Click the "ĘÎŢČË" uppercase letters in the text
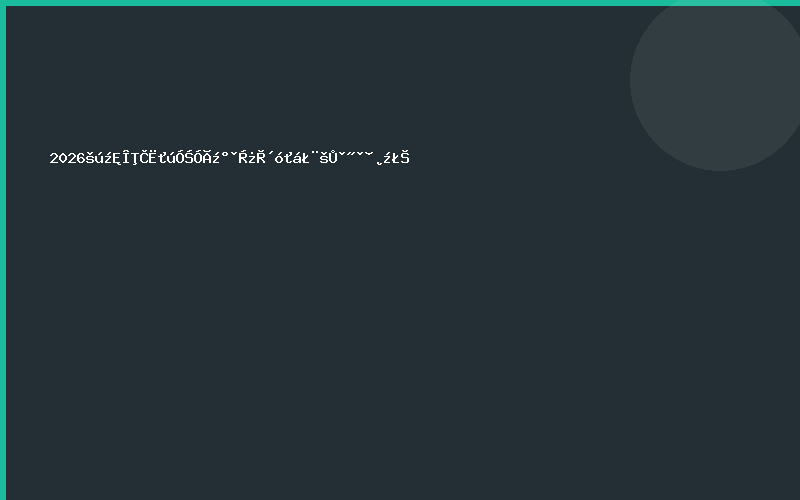 tap(134, 158)
